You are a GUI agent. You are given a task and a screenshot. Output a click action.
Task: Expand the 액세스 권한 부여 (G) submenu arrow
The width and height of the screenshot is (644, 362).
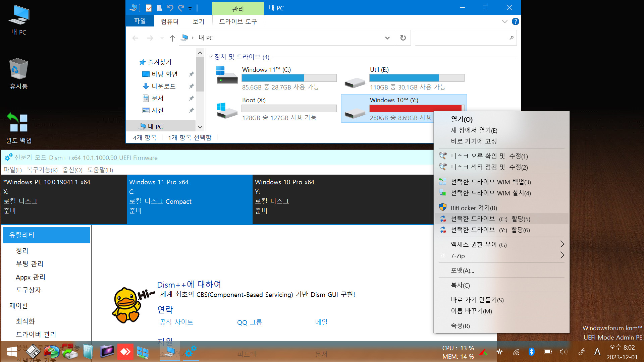coord(562,244)
